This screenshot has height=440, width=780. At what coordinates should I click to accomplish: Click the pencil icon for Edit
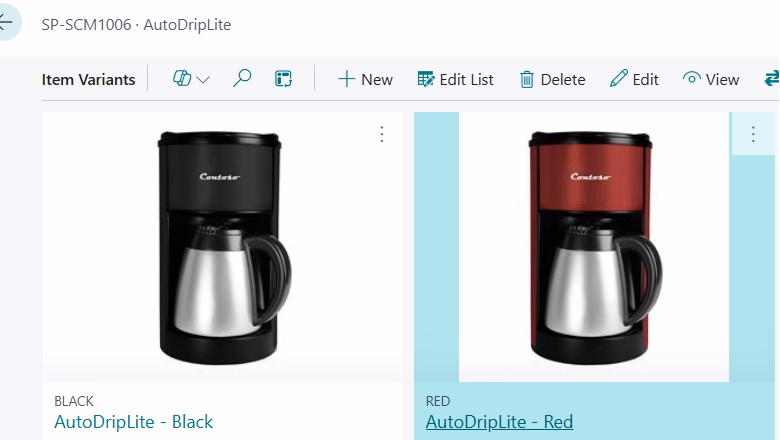tap(618, 79)
